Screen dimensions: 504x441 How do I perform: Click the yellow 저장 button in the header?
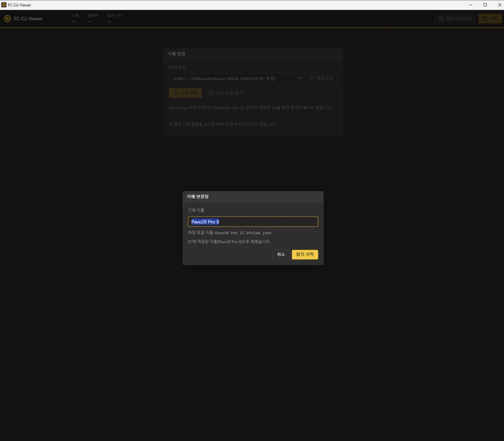(490, 19)
